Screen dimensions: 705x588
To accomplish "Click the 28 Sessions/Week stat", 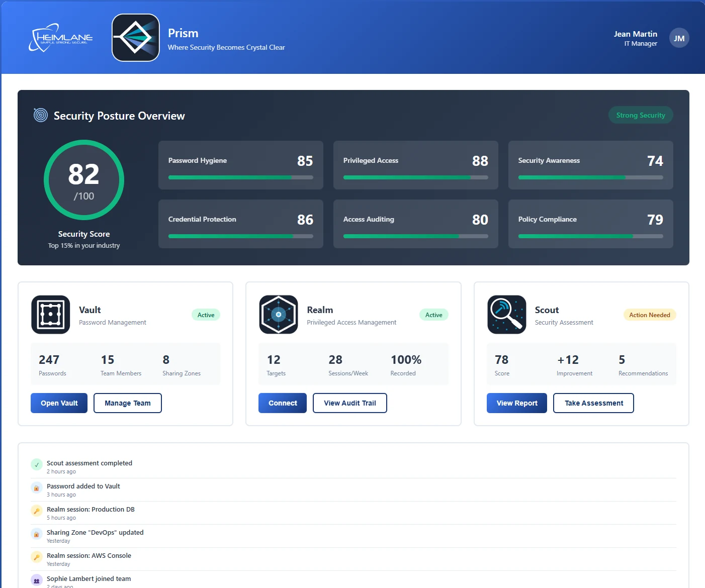I will point(348,365).
